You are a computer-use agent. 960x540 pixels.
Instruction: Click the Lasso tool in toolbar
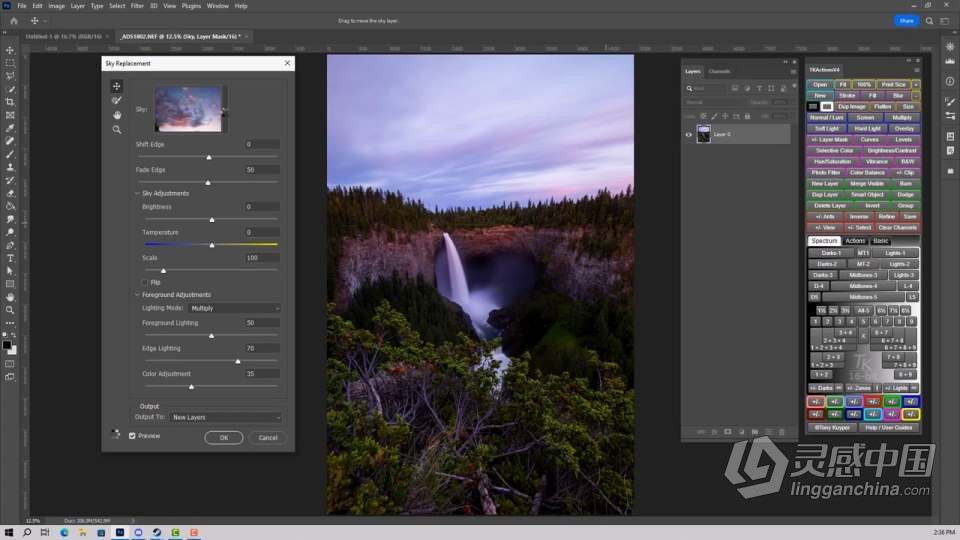(x=10, y=76)
